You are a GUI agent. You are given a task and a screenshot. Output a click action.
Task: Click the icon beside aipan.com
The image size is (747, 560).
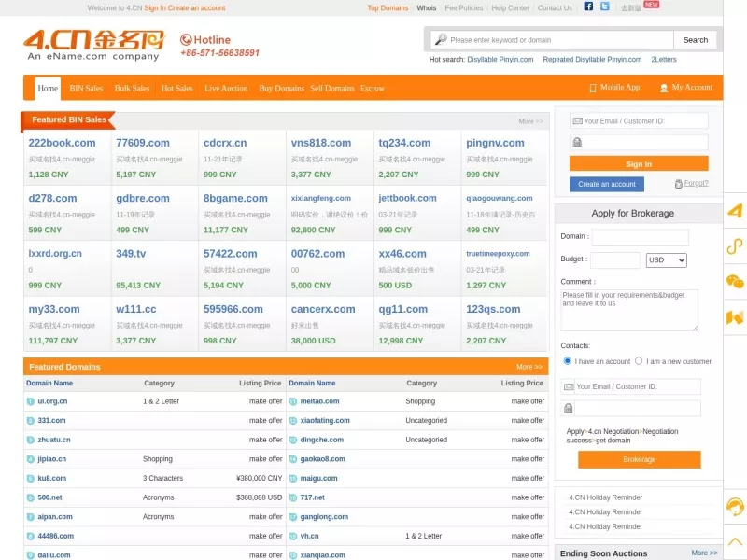[x=31, y=517]
